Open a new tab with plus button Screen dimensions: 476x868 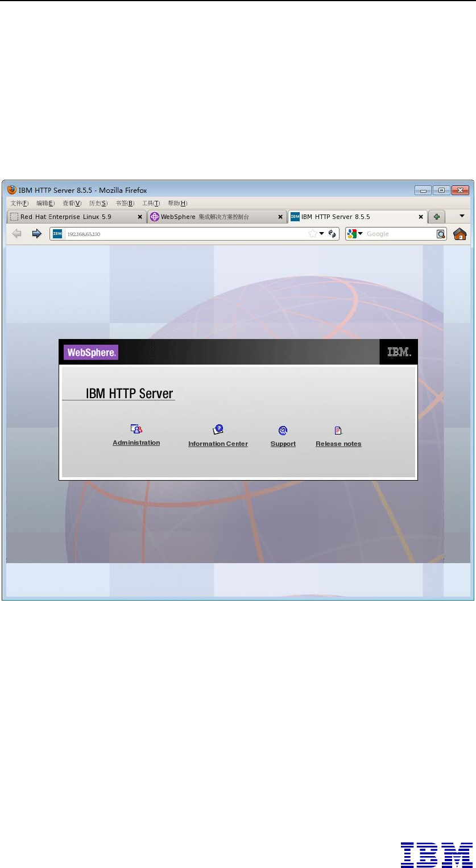[x=437, y=217]
